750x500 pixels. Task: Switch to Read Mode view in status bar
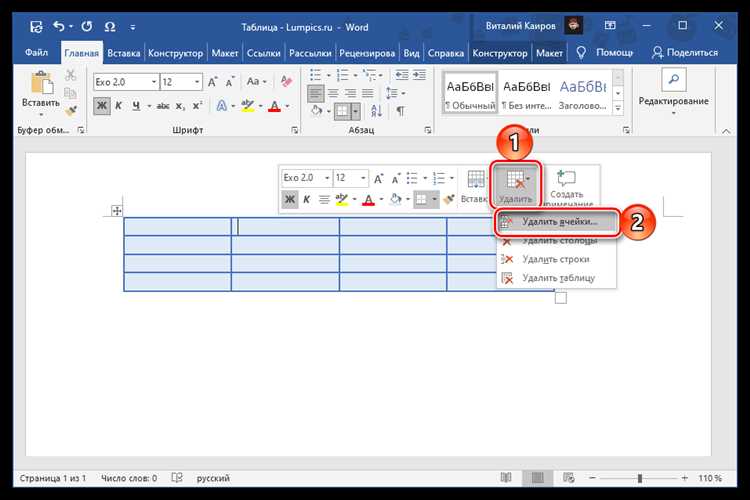506,478
